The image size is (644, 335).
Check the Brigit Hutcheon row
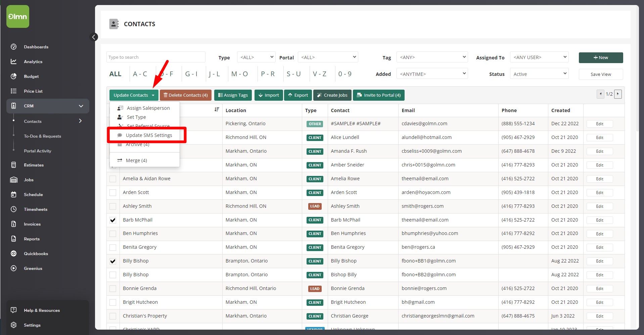click(x=113, y=302)
